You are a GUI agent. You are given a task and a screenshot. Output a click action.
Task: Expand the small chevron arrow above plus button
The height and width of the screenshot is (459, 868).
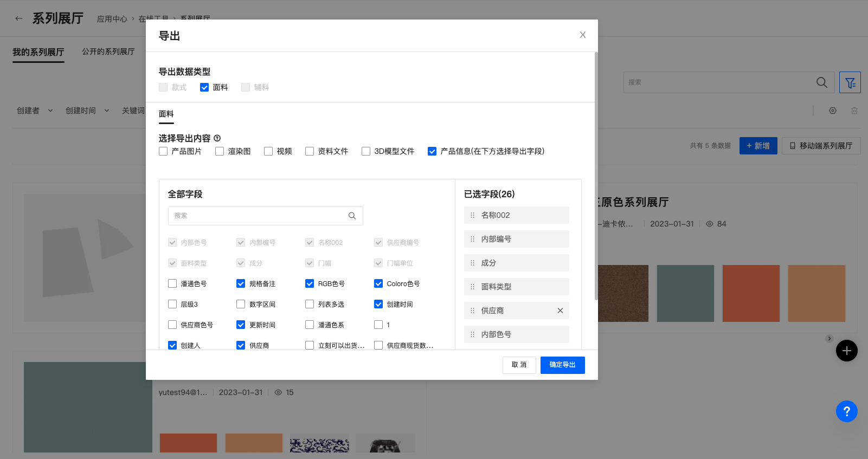829,339
